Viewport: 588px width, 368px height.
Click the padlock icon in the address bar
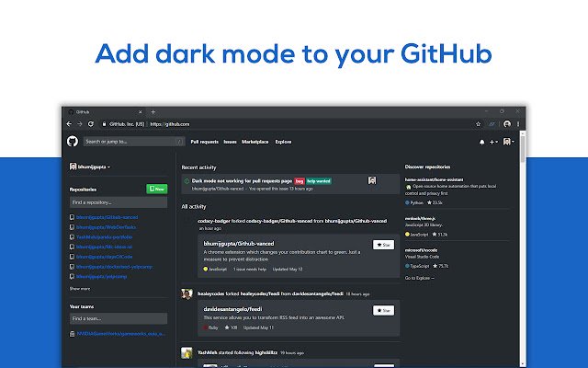click(x=104, y=124)
